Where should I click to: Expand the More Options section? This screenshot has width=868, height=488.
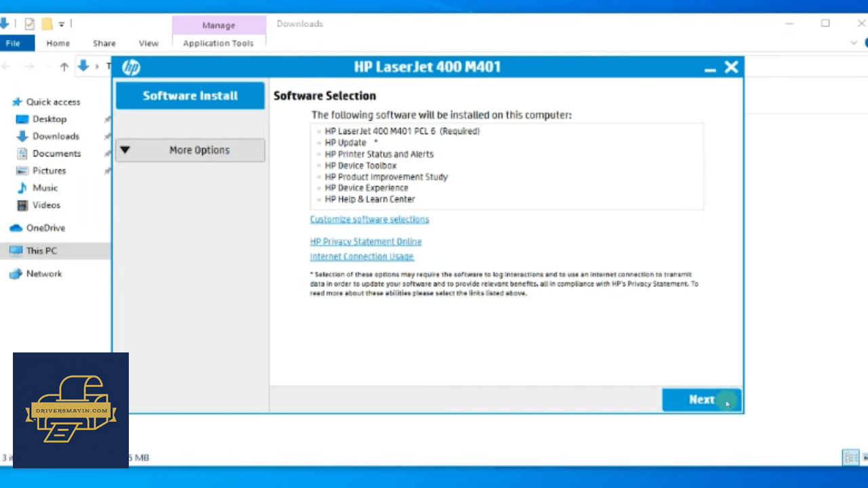coord(190,150)
